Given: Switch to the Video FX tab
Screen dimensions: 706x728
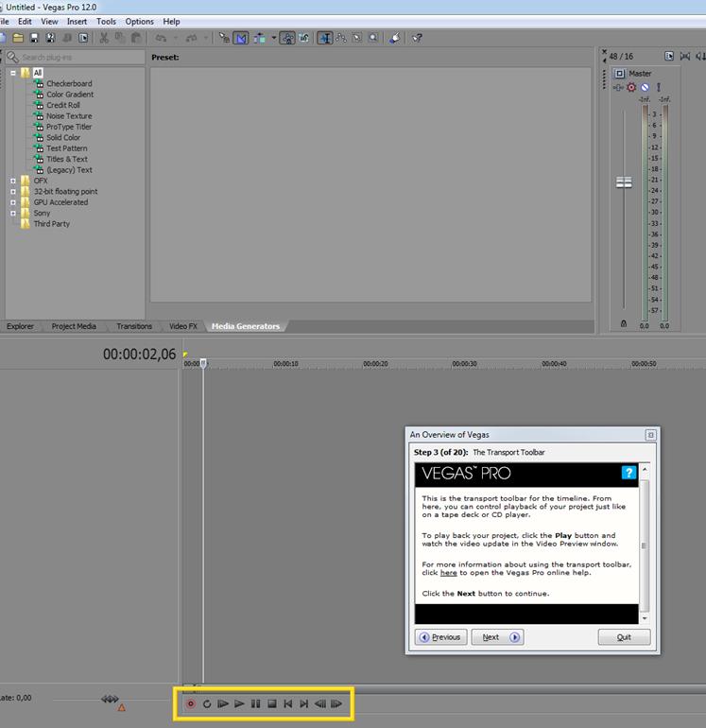Looking at the screenshot, I should (x=183, y=326).
